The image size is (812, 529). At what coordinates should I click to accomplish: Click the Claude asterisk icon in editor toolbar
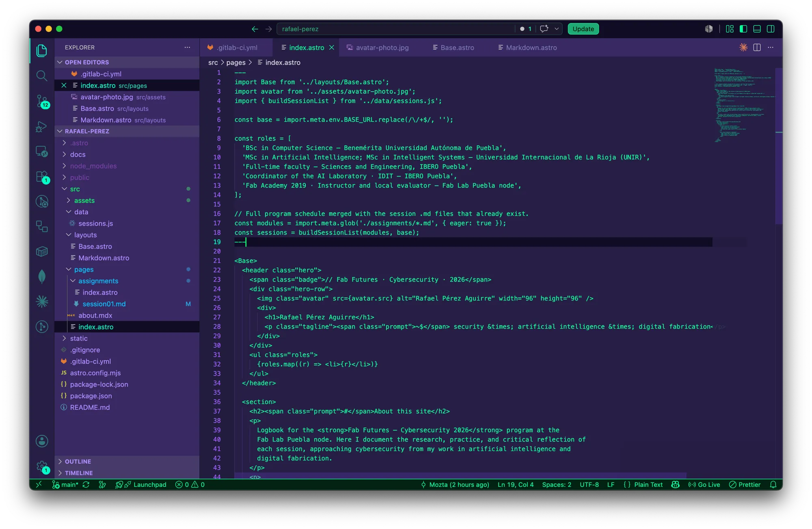743,47
